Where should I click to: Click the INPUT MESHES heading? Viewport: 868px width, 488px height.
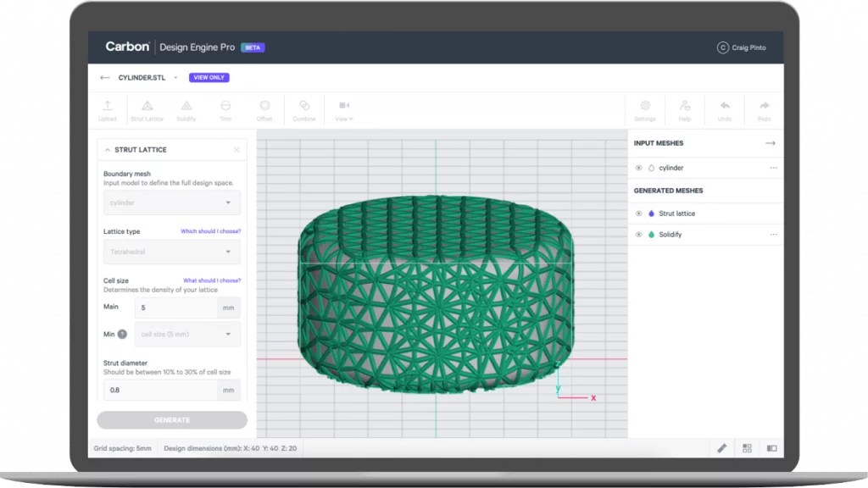pos(658,143)
